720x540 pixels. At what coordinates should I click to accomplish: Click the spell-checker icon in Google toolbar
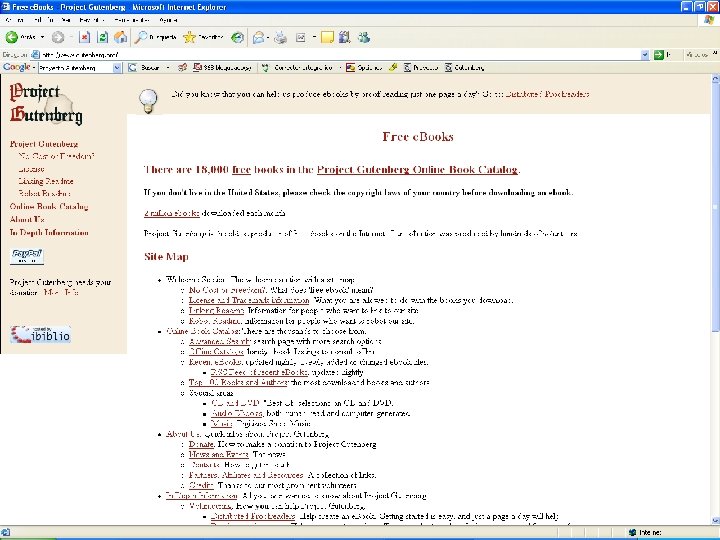tap(265, 68)
